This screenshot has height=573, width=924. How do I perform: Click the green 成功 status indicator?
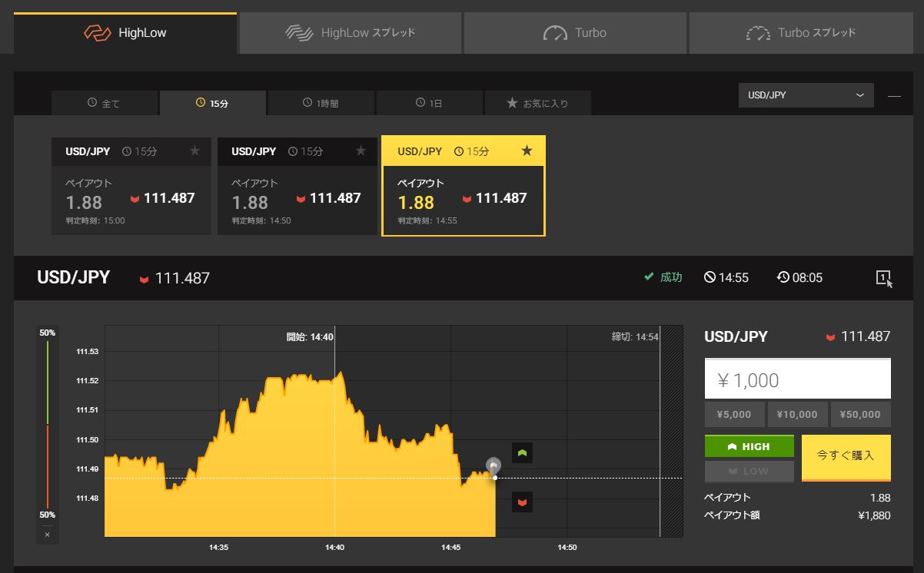[663, 277]
